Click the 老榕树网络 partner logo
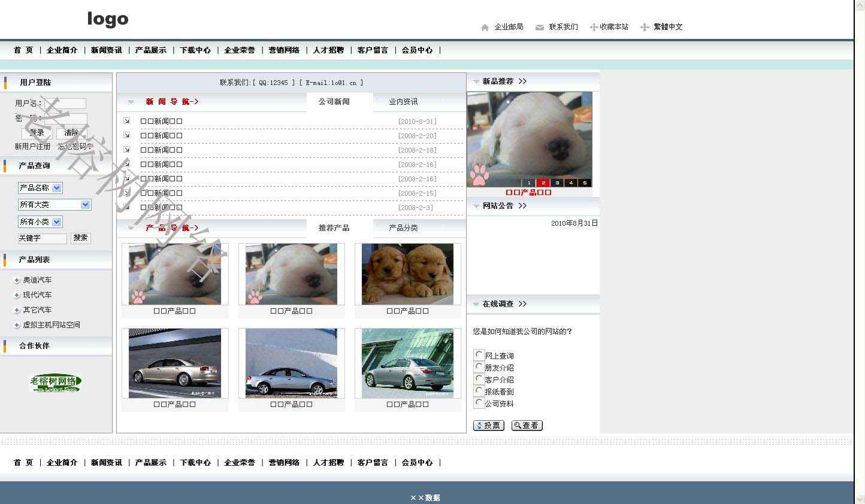 (55, 382)
